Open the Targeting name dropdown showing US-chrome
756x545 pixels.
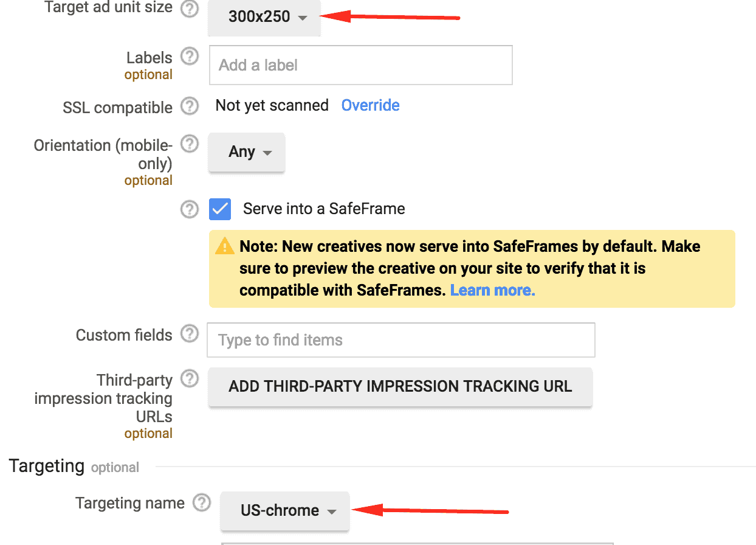coord(284,511)
